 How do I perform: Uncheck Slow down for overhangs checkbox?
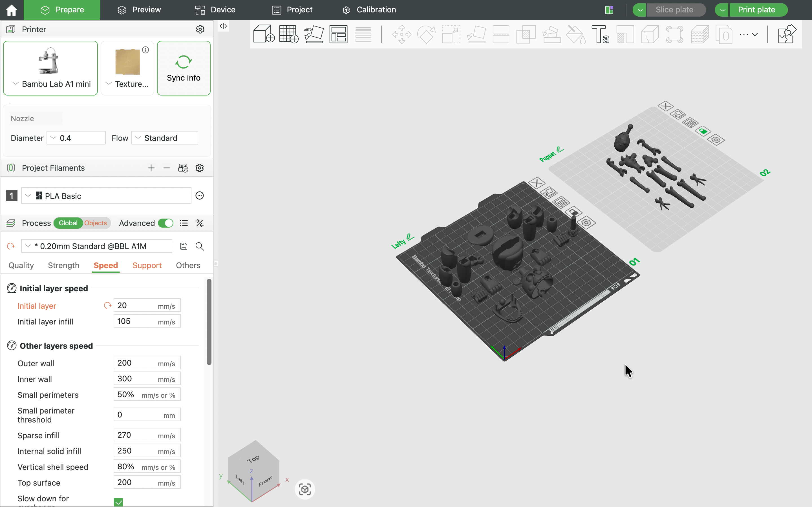(118, 502)
